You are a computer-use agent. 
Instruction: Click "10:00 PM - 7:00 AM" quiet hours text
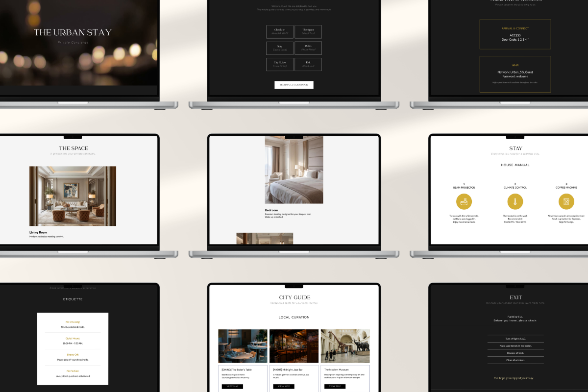tap(73, 343)
